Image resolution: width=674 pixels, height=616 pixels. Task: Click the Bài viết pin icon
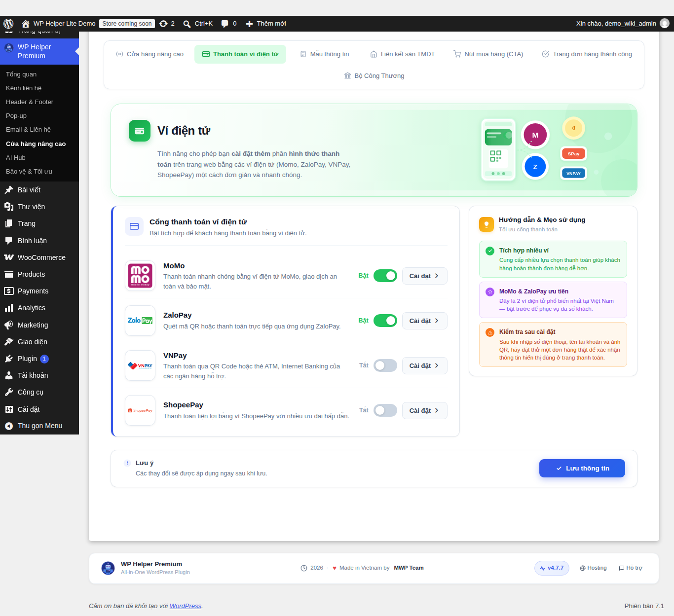coord(9,190)
